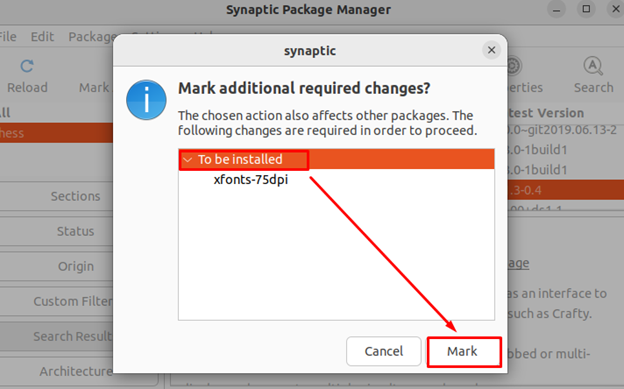Close the synaptic dialog with X
Viewport: 624px width, 389px height.
pos(491,50)
